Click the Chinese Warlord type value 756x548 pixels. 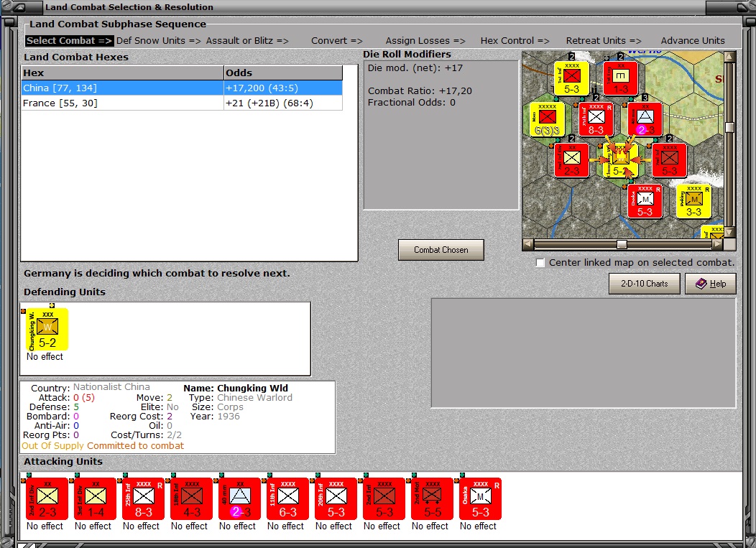pos(254,398)
